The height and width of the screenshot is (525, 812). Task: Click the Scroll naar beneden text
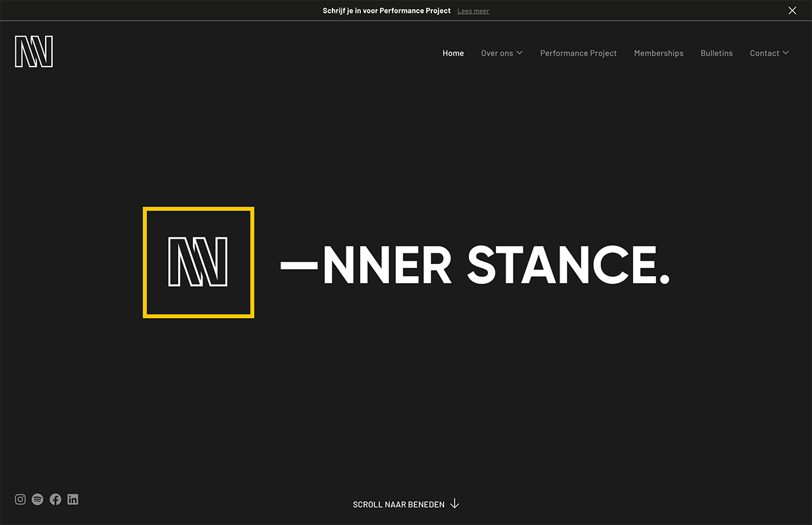(x=398, y=505)
